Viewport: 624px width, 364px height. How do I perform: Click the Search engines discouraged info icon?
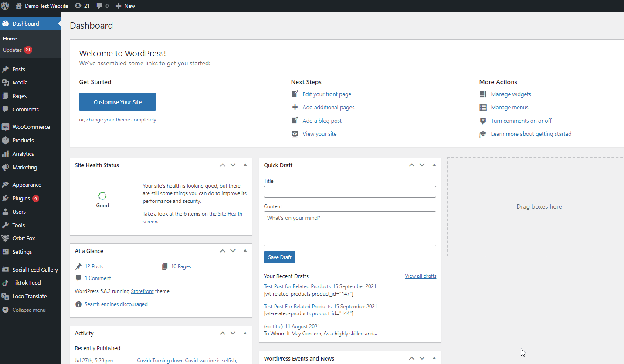[78, 304]
